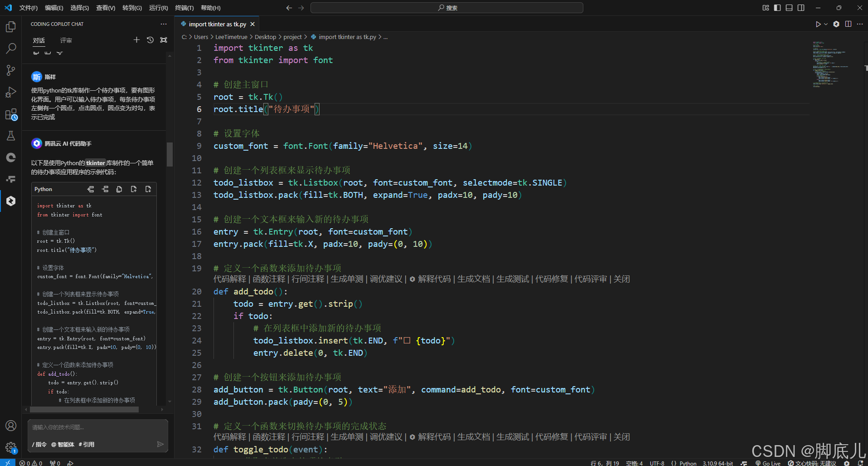The width and height of the screenshot is (868, 466).
Task: Click 代码解释 above add_todo function
Action: click(x=230, y=279)
